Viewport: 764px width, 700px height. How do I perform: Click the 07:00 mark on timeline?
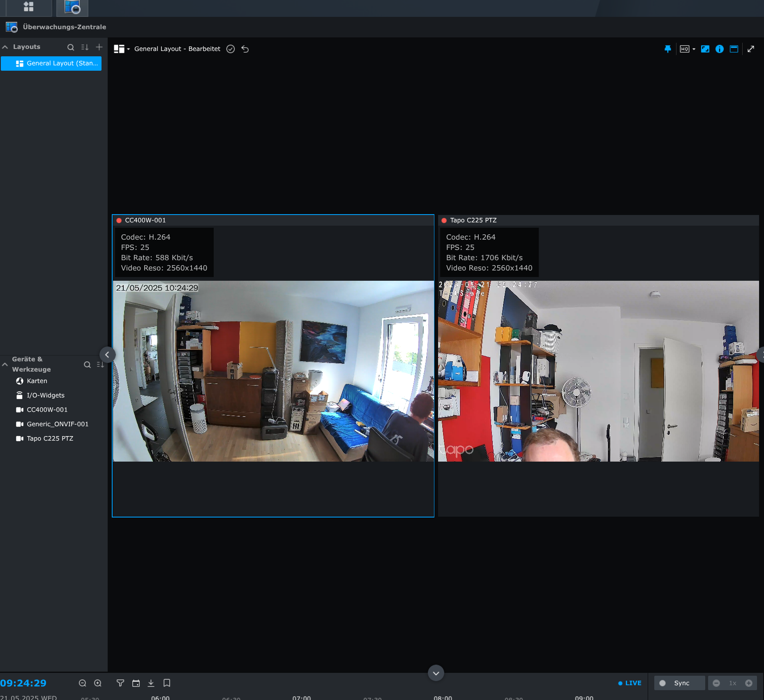coord(302,698)
